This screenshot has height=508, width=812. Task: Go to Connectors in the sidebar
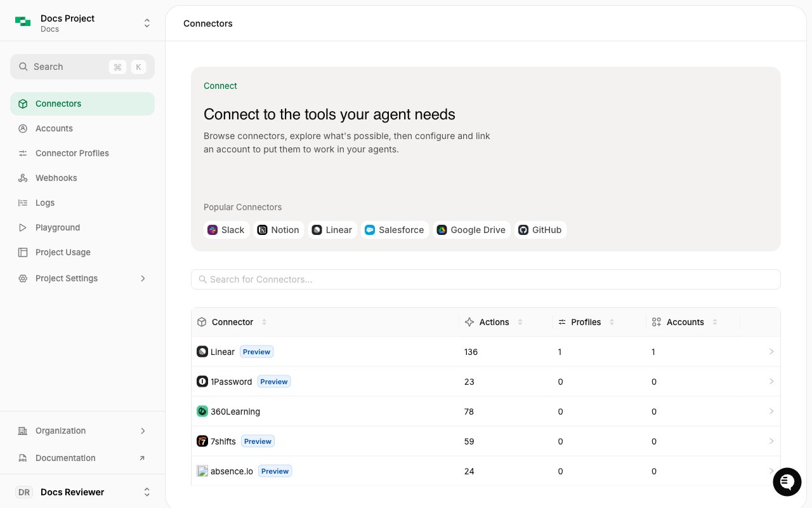82,104
